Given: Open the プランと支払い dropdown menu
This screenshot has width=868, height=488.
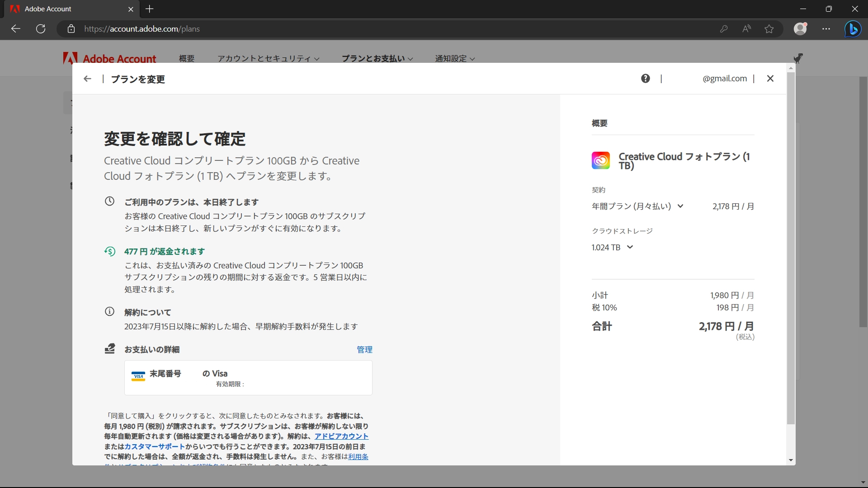Looking at the screenshot, I should point(377,58).
